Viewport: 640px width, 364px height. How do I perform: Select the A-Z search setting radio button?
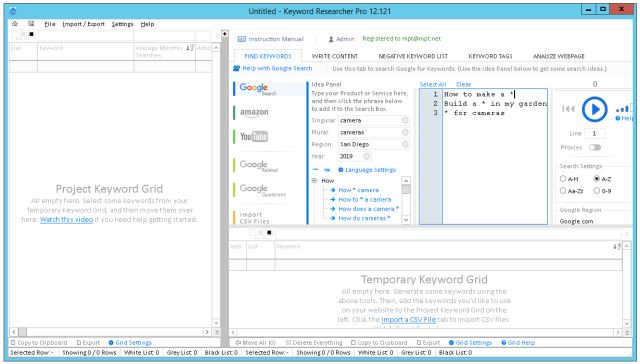(597, 179)
